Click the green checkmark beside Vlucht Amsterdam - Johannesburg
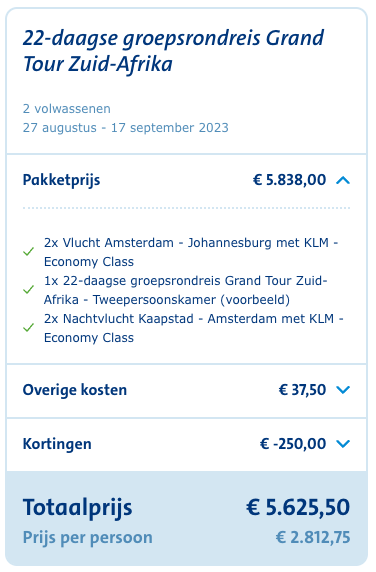The height and width of the screenshot is (572, 376). point(28,252)
